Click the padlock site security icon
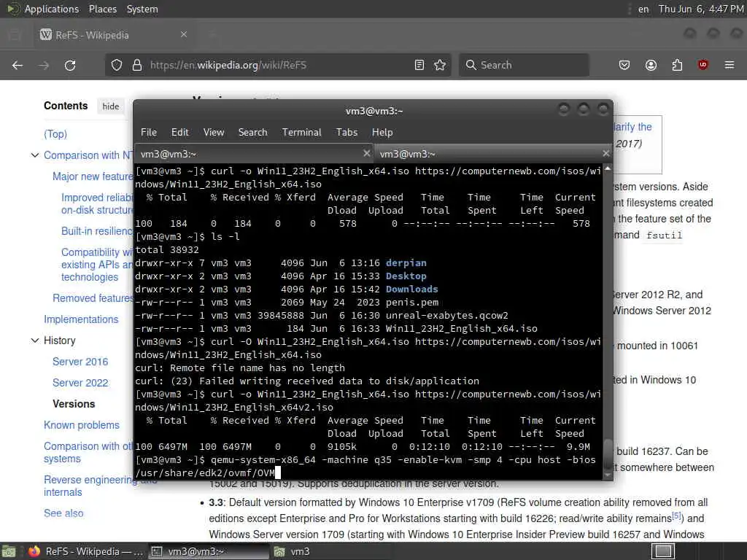 pyautogui.click(x=137, y=65)
